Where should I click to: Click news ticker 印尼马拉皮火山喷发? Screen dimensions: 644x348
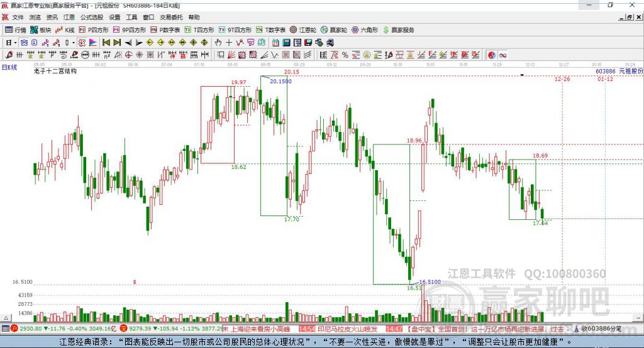[347, 329]
